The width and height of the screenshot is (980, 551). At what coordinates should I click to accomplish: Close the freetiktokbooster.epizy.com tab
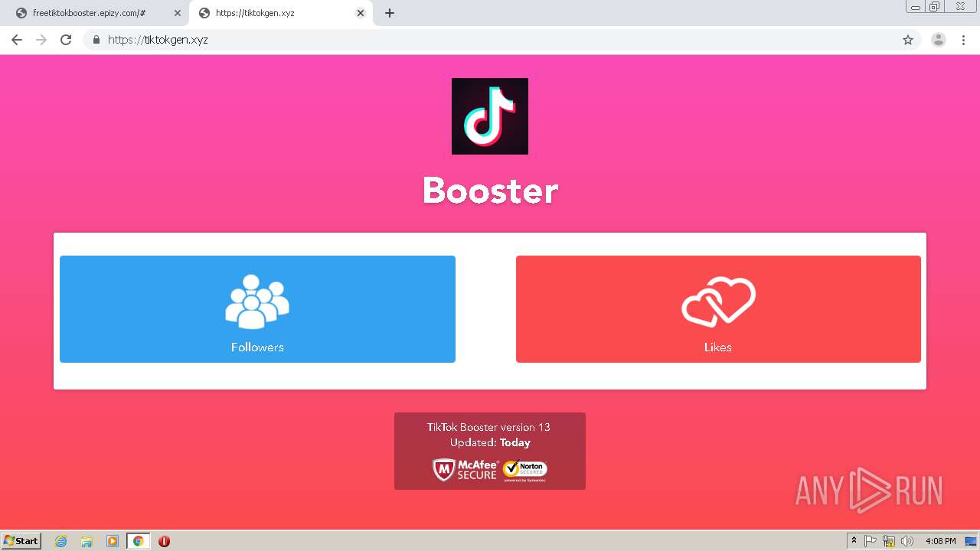coord(178,13)
